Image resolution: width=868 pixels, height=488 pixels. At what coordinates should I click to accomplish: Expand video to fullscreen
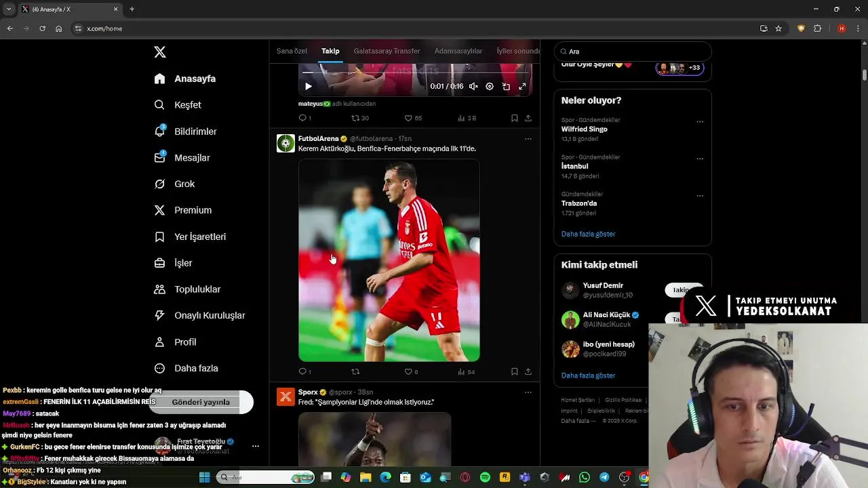[522, 86]
